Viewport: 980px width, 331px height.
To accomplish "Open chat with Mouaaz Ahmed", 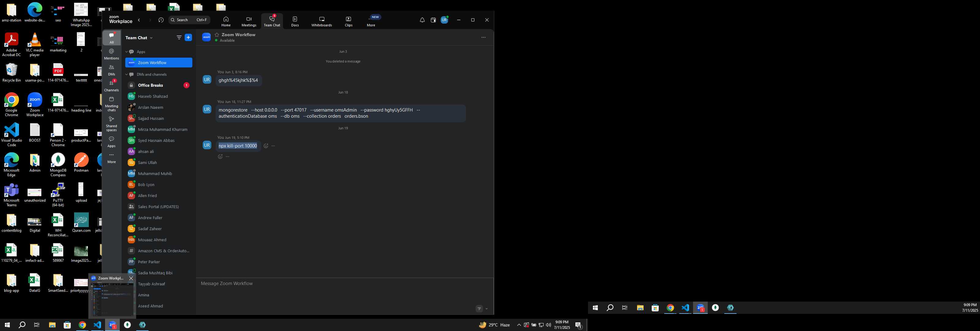I will click(159, 240).
